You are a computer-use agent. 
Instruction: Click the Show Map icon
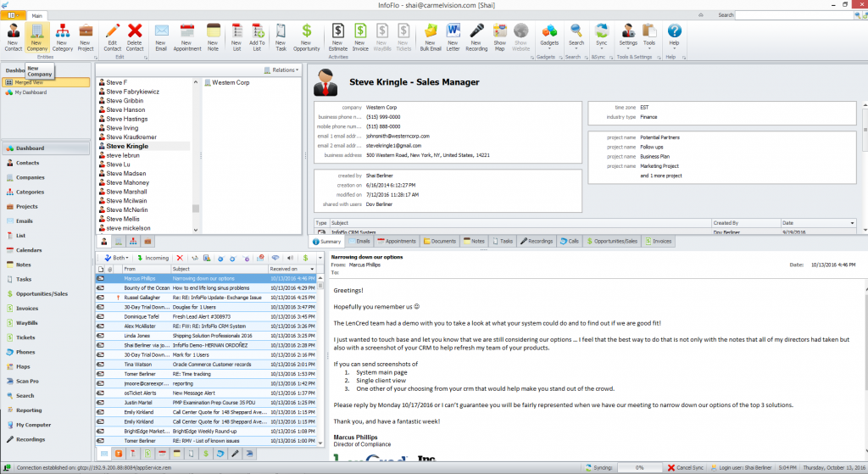click(x=500, y=37)
